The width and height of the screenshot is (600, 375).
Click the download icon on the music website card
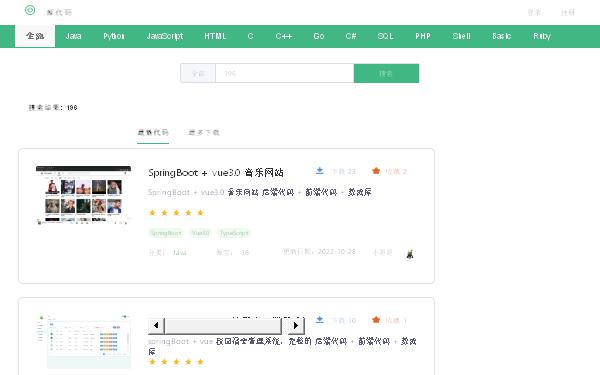tap(320, 171)
